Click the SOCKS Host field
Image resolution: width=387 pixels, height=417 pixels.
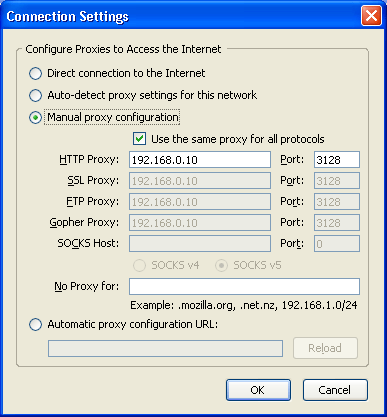[x=200, y=244]
